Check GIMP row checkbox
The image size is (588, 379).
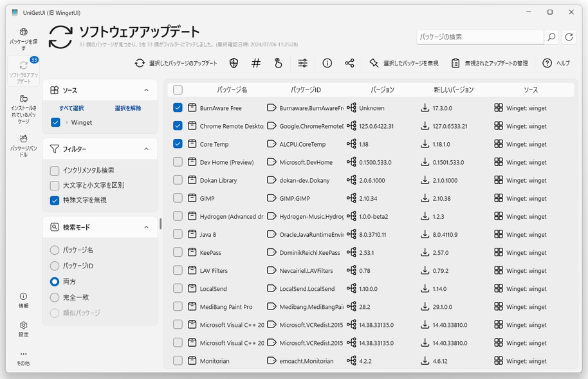click(178, 198)
